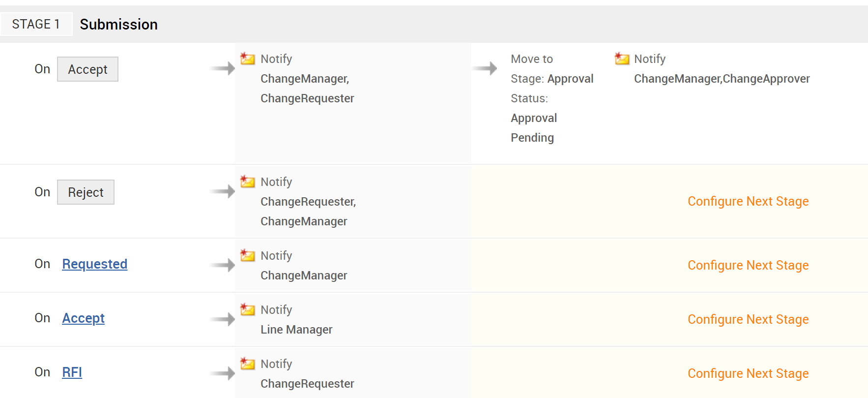Image resolution: width=868 pixels, height=398 pixels.
Task: Configure Next Stage for the Requested status
Action: [x=748, y=265]
